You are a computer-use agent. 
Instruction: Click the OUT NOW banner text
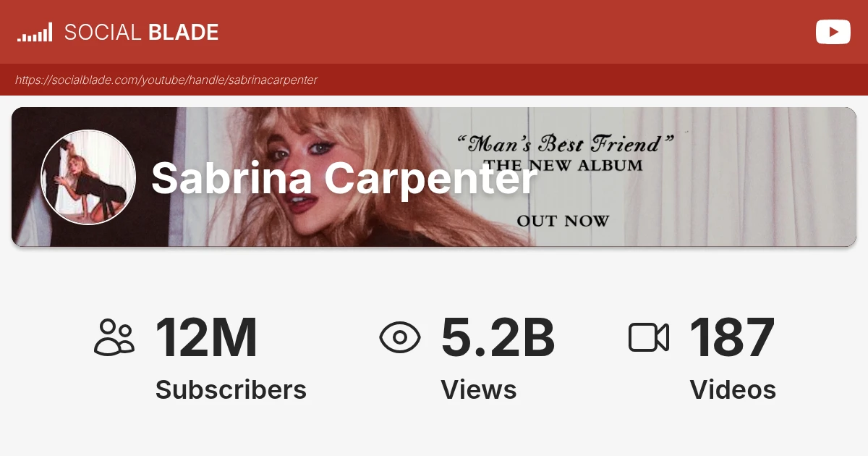click(x=563, y=221)
